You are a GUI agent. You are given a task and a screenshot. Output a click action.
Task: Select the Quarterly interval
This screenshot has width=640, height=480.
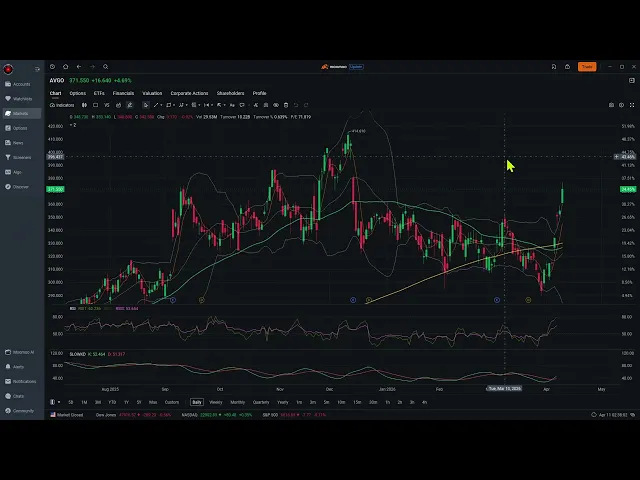pyautogui.click(x=261, y=402)
